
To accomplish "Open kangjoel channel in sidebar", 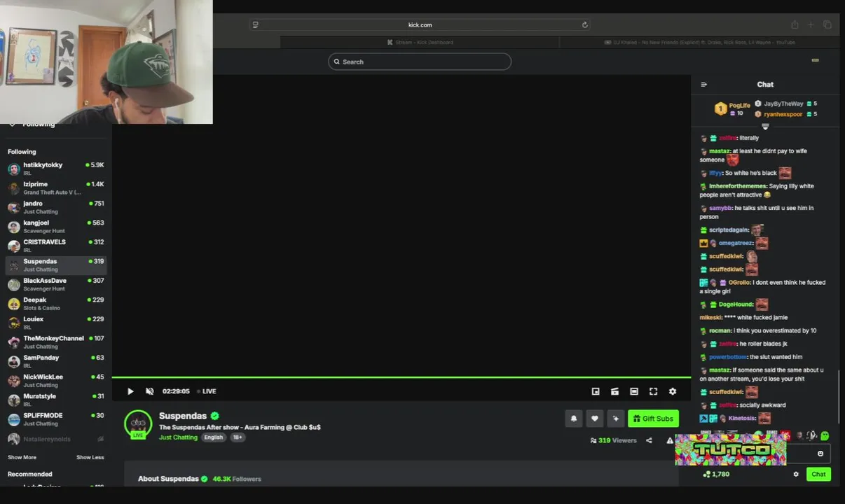I will pos(56,227).
